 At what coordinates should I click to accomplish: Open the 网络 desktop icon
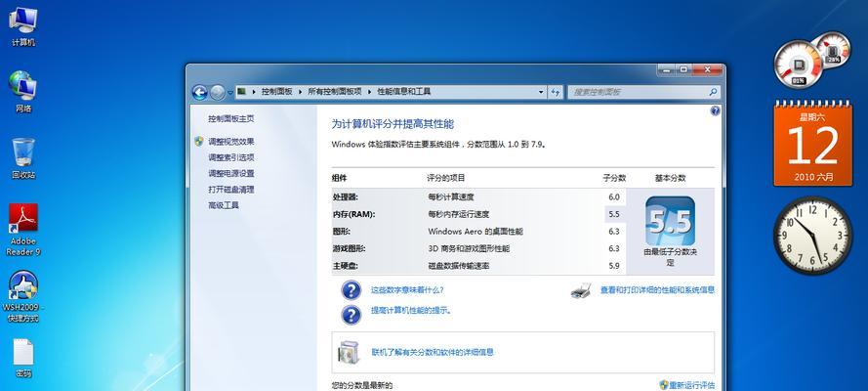point(23,91)
